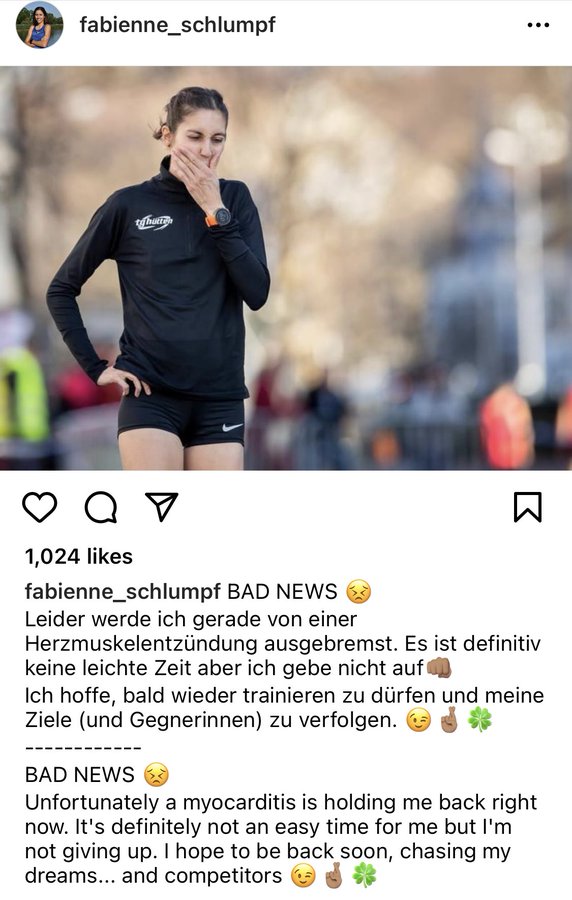View the list of 1,024 likes

pyautogui.click(x=79, y=556)
